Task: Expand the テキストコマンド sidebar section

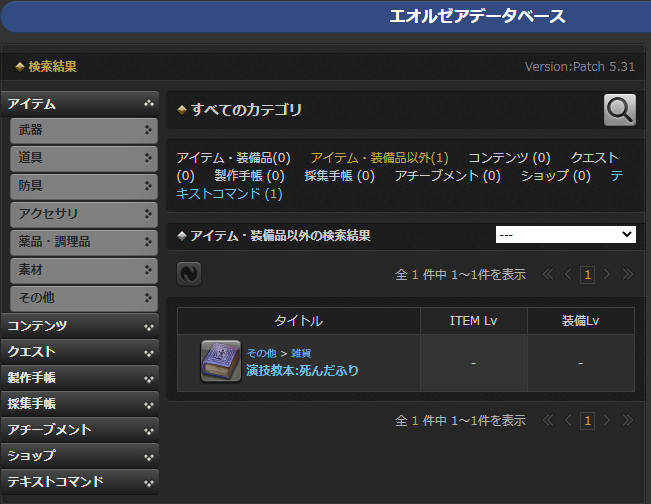Action: (x=80, y=482)
